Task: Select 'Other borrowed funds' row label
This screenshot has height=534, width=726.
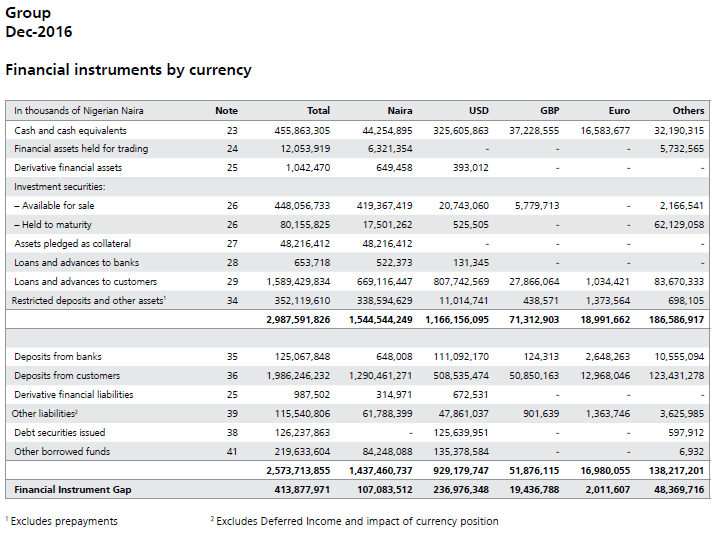Action: [62, 452]
